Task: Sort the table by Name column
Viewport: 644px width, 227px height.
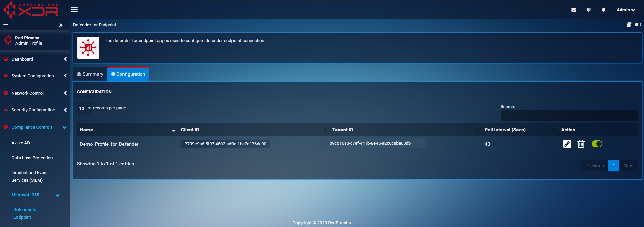Action: pyautogui.click(x=128, y=130)
